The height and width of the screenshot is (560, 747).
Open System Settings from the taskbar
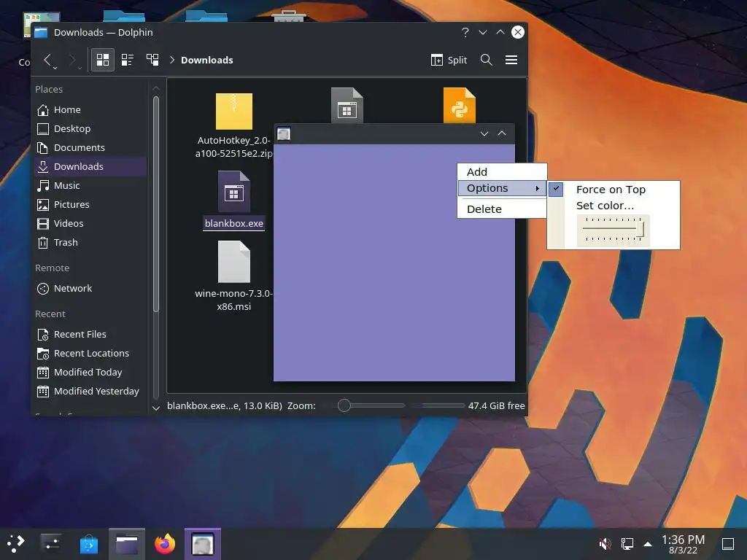pos(51,544)
